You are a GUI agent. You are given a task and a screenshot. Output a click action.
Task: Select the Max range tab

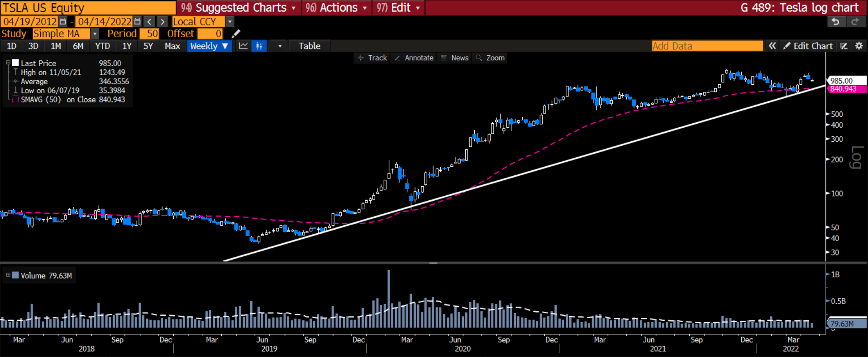coord(172,46)
